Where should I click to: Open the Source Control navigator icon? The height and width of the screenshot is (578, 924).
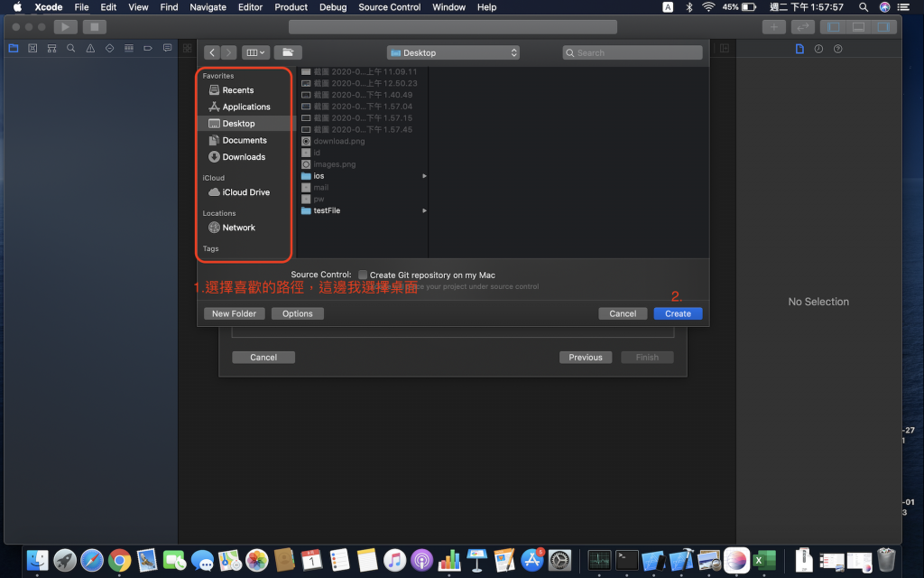pyautogui.click(x=32, y=49)
